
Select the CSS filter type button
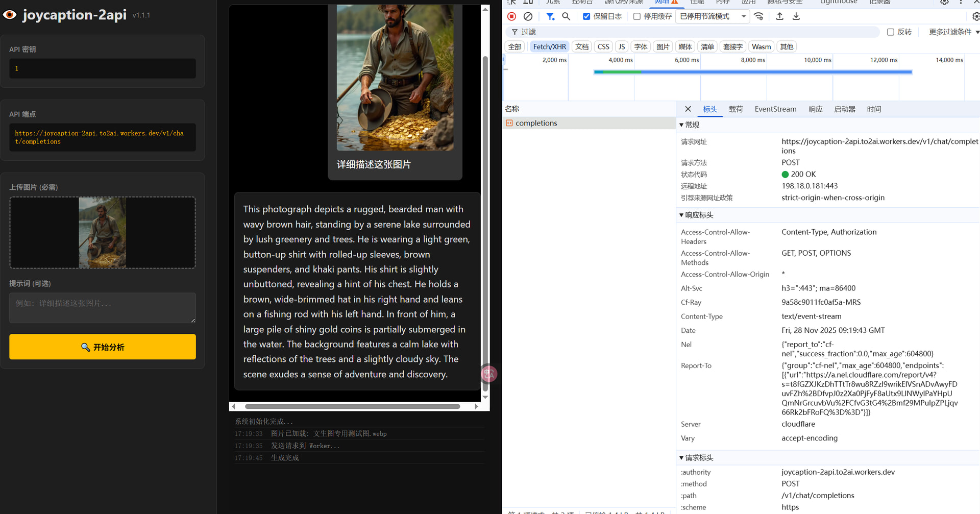pos(603,47)
